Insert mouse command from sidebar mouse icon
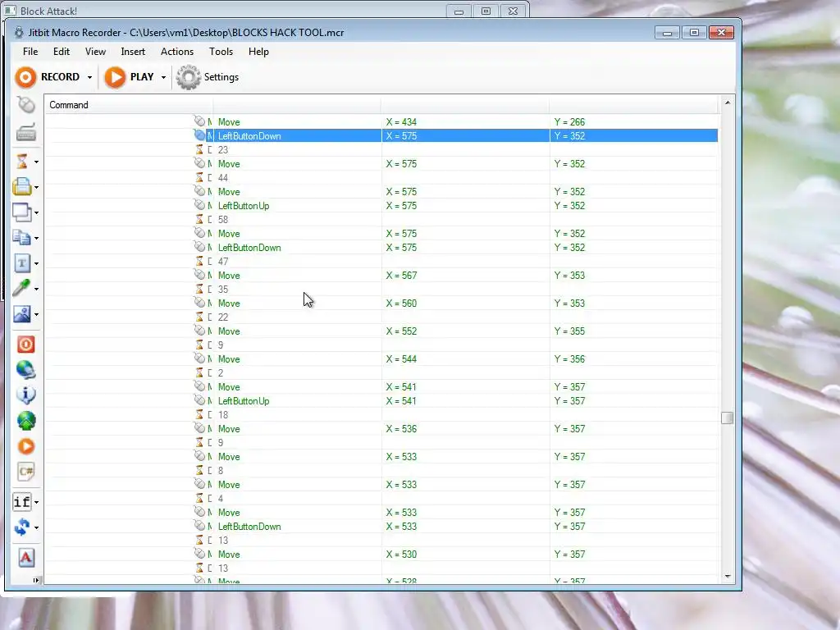This screenshot has height=630, width=840. tap(25, 105)
